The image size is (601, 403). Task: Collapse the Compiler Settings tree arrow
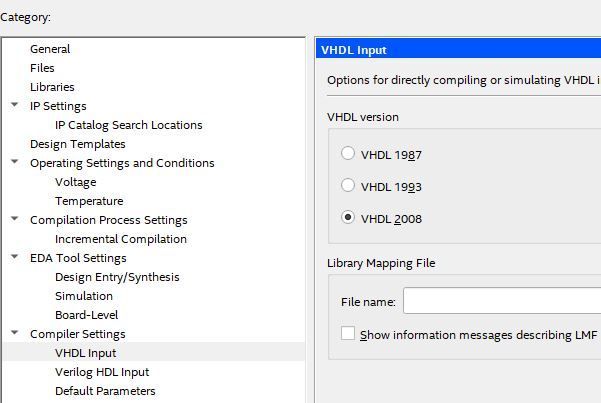point(14,333)
